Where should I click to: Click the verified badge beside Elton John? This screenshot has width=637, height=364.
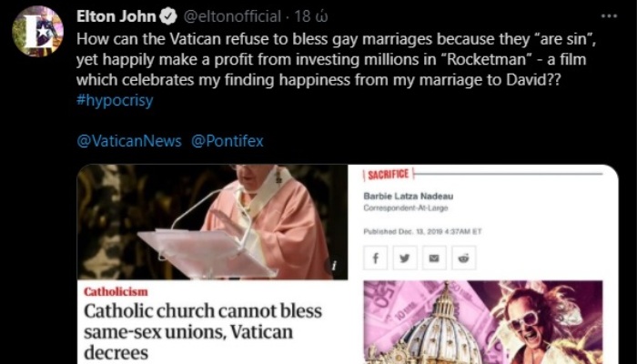(x=167, y=16)
